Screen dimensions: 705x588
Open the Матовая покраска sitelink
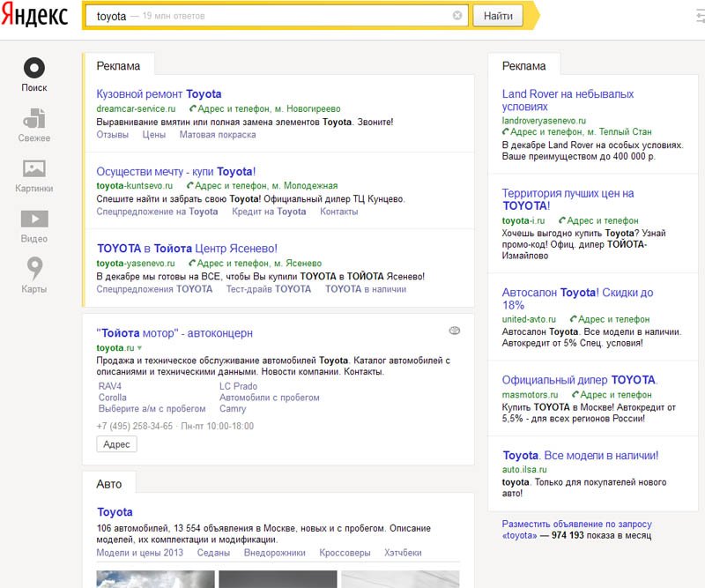point(218,135)
